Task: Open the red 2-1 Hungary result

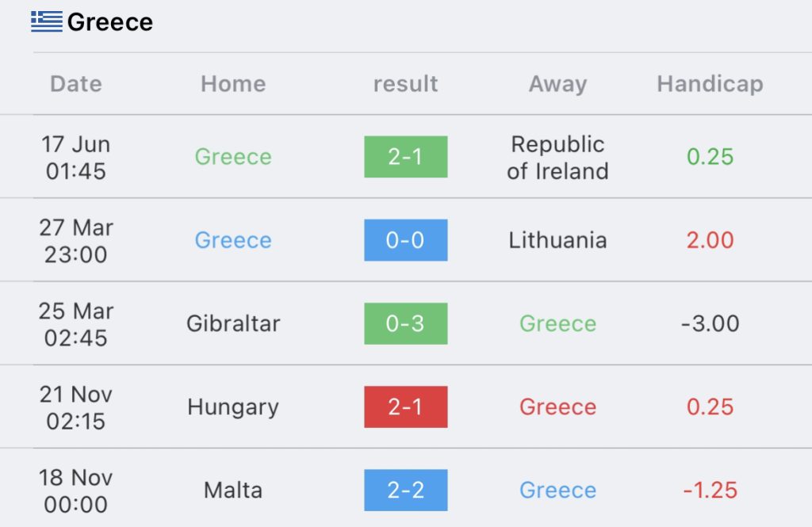Action: click(x=405, y=407)
